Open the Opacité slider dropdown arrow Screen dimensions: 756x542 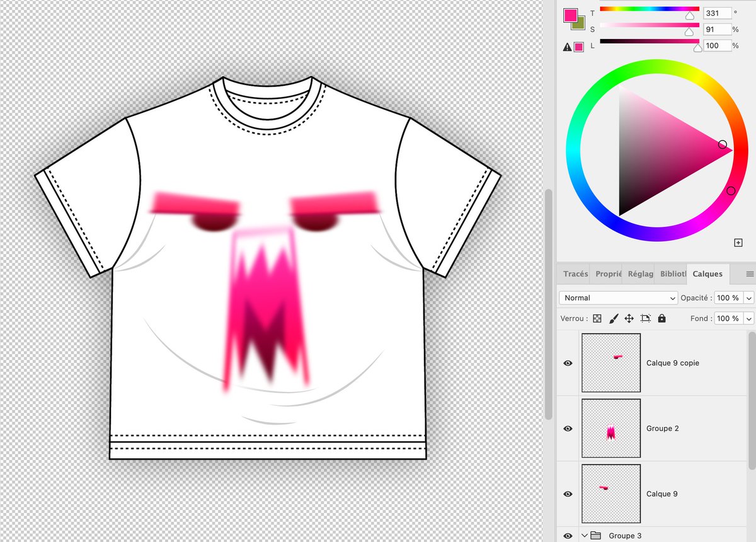pyautogui.click(x=748, y=297)
